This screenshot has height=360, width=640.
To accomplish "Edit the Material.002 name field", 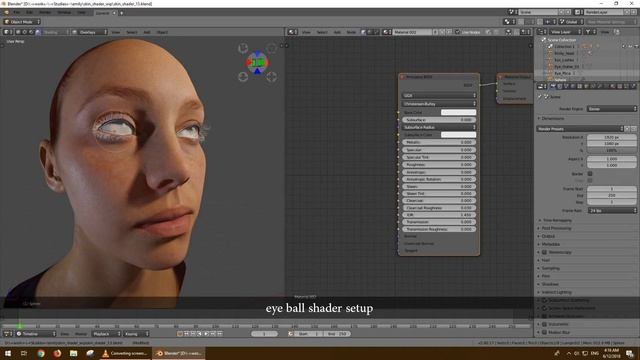I will click(411, 32).
